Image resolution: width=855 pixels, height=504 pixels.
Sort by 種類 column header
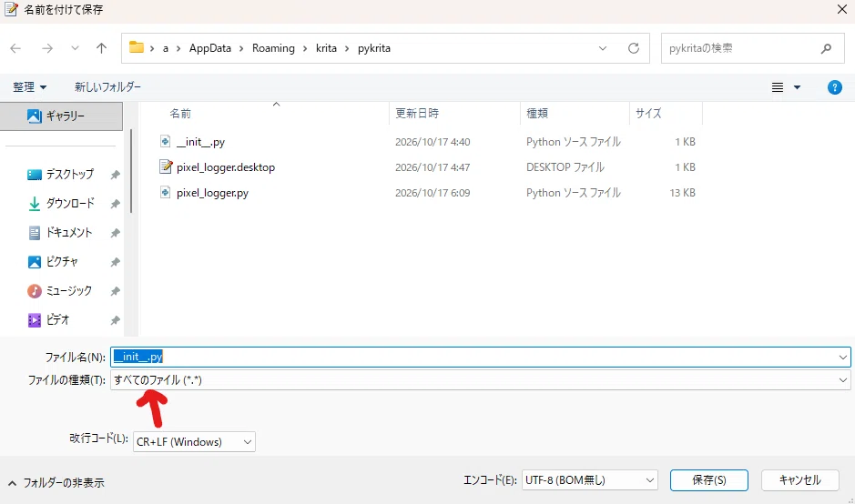[x=537, y=114]
